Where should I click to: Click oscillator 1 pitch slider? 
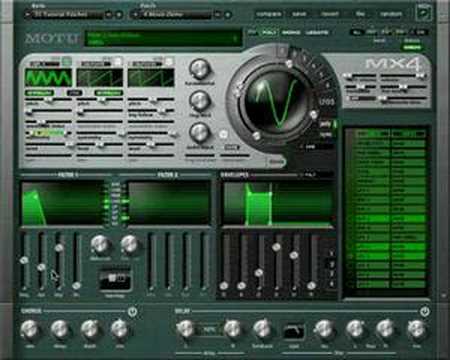pos(49,99)
